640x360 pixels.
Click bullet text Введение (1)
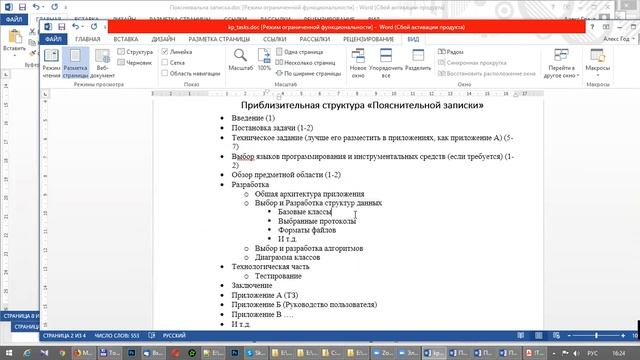253,118
